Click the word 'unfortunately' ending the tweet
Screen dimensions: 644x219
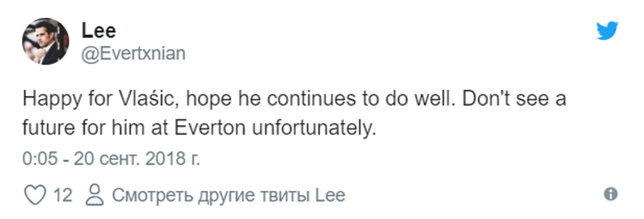click(x=312, y=128)
